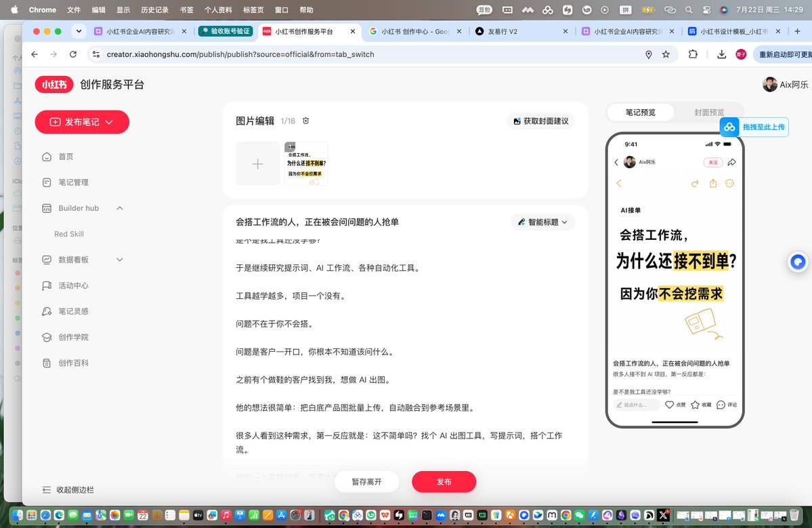Go to 首页 in the sidebar

(66, 157)
